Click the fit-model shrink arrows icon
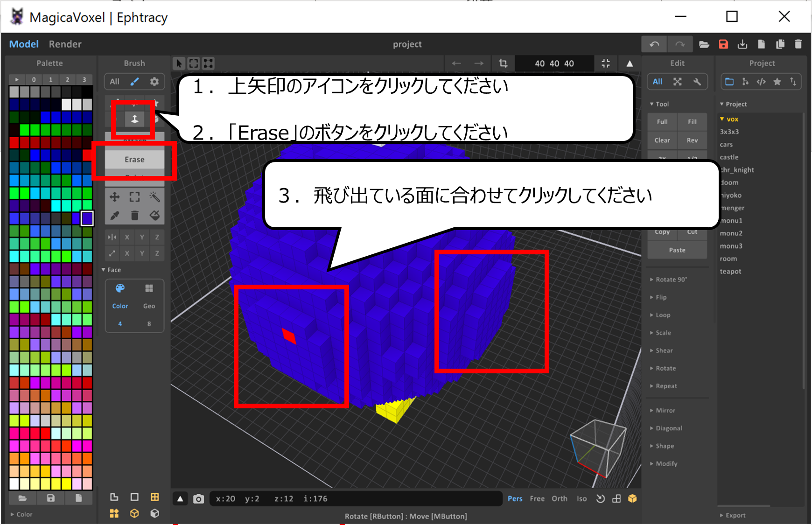Image resolution: width=812 pixels, height=525 pixels. [x=606, y=63]
